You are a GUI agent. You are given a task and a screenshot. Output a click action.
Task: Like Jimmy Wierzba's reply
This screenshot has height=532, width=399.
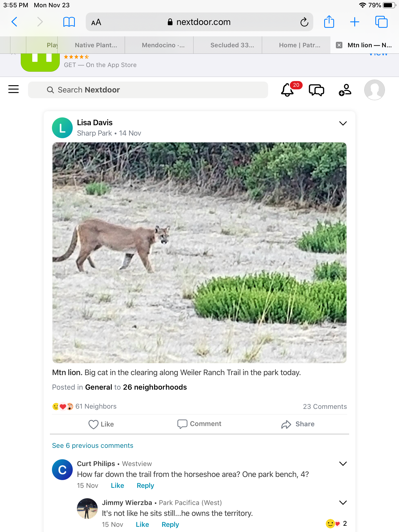(x=142, y=524)
